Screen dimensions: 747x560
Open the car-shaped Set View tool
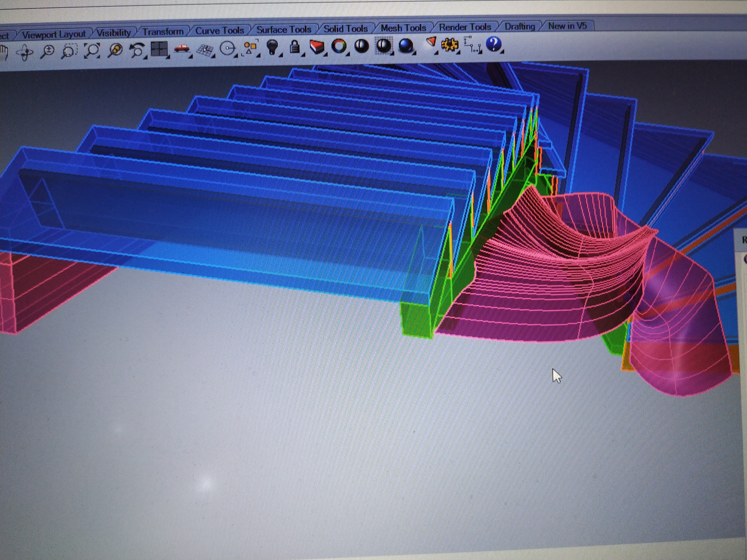[182, 49]
